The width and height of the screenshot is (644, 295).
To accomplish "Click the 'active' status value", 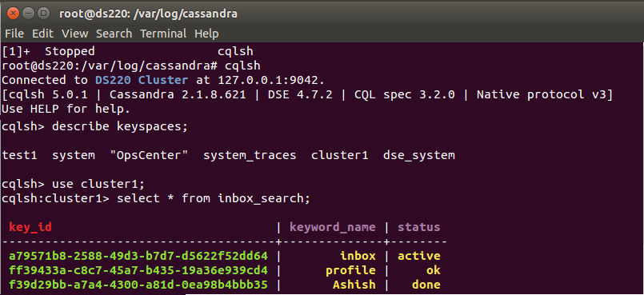I will [419, 256].
